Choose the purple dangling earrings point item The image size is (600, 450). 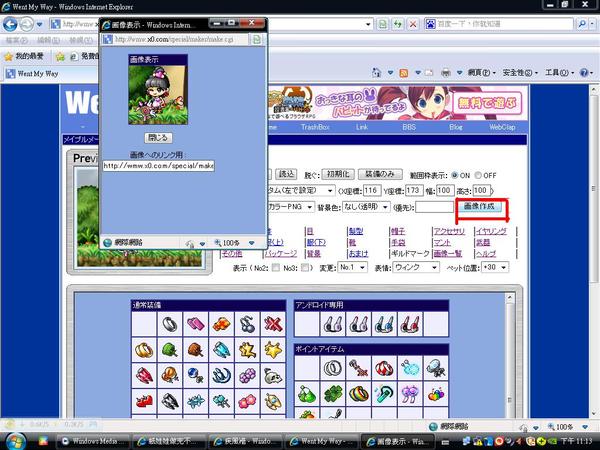point(410,394)
